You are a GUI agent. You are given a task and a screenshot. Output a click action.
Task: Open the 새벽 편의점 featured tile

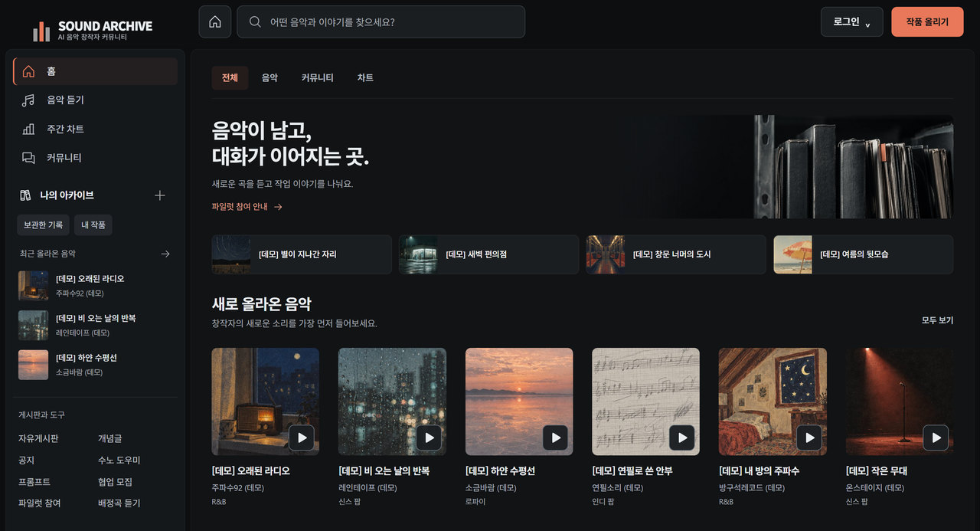coord(488,254)
